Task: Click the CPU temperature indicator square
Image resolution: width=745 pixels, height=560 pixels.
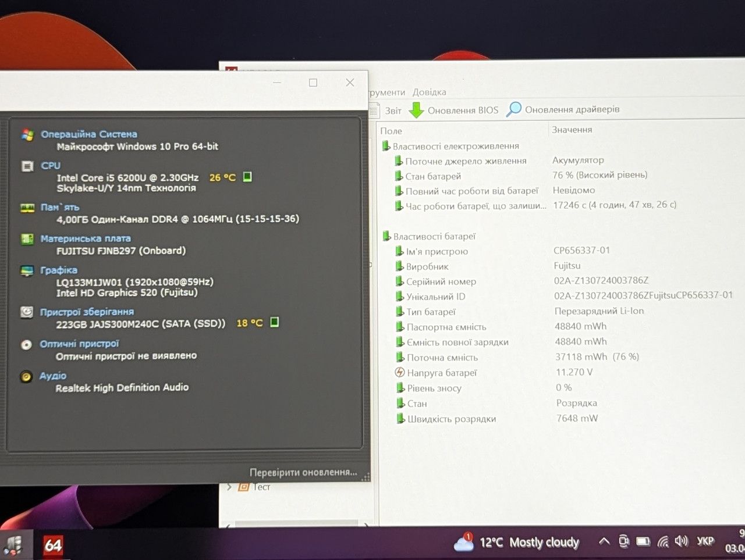Action: click(x=247, y=177)
